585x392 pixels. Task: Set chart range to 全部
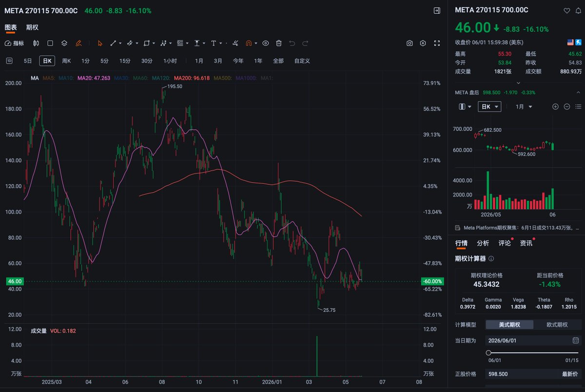pyautogui.click(x=278, y=61)
